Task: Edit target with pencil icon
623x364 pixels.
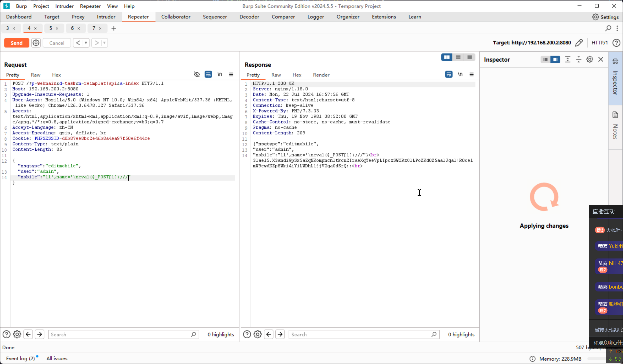Action: [579, 43]
